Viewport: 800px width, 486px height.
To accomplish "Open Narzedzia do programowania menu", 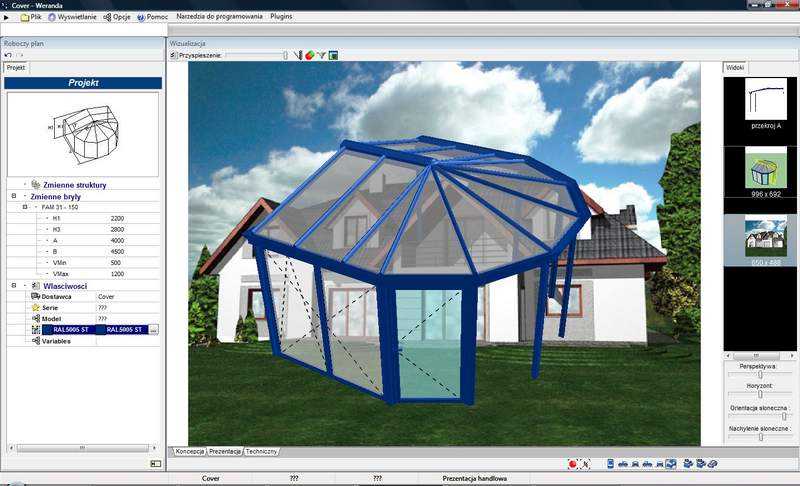I will click(x=219, y=16).
